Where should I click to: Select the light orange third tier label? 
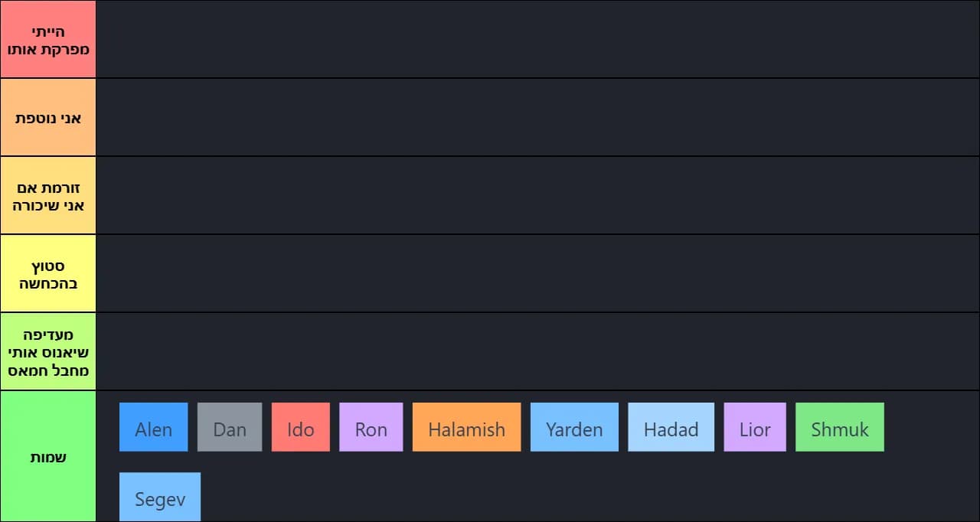48,196
